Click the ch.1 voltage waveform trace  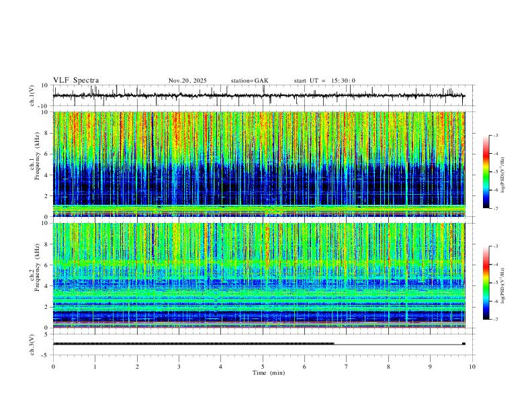259,95
